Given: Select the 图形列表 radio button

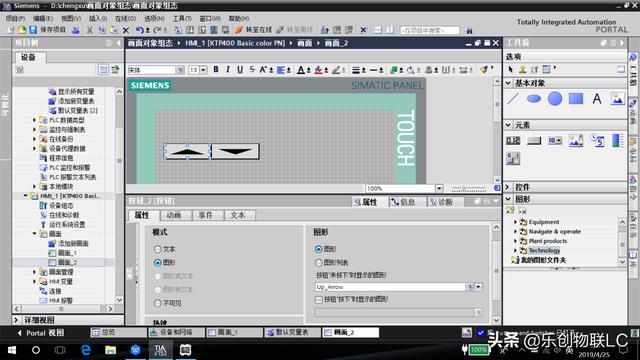Looking at the screenshot, I should (319, 262).
